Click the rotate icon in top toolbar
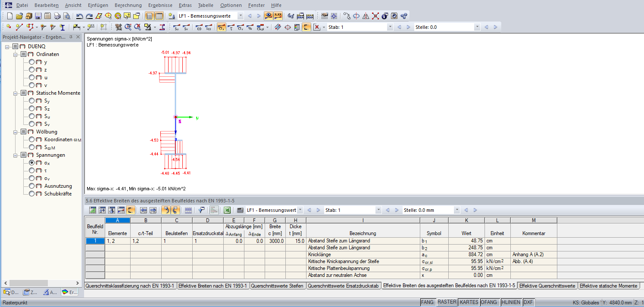 coord(356,16)
